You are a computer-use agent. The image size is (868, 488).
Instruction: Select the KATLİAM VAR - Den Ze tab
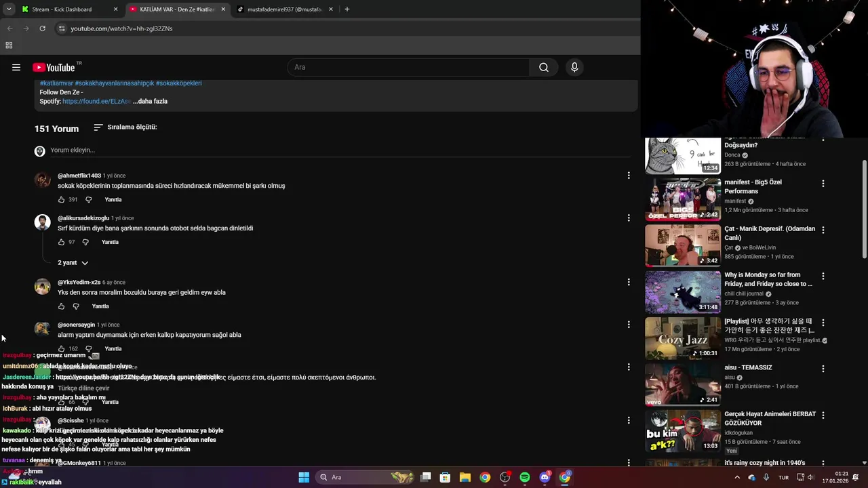coord(176,9)
